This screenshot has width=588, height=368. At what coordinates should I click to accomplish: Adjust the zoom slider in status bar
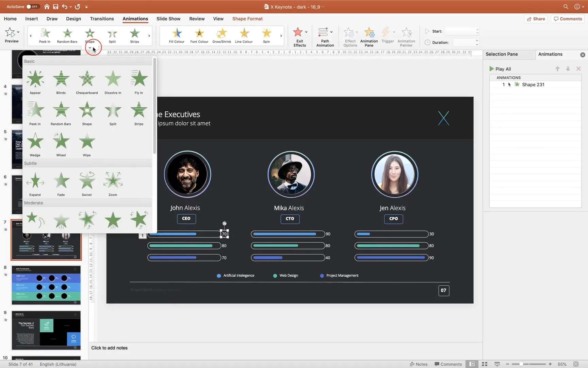coord(521,364)
